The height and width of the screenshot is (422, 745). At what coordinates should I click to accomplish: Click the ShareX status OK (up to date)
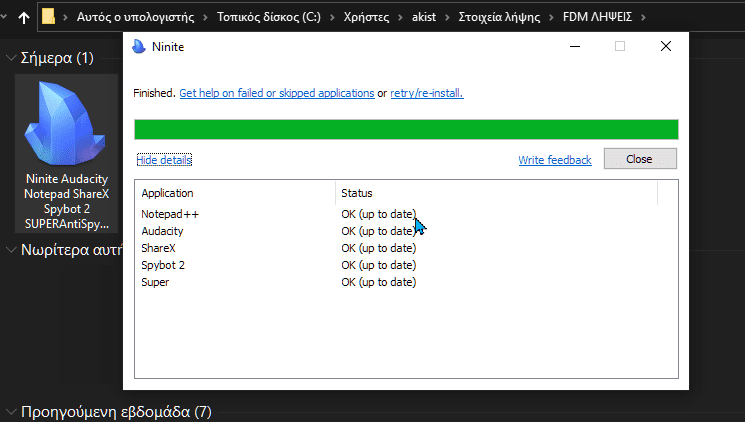coord(379,249)
